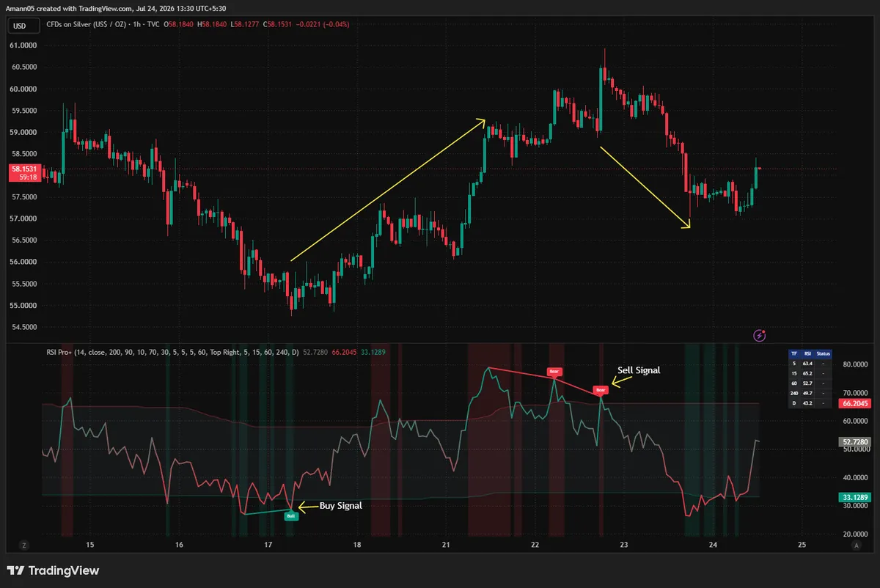Screen dimensions: 880x588
Task: Click the change value −0.0221 (−0.04%)
Action: point(322,24)
